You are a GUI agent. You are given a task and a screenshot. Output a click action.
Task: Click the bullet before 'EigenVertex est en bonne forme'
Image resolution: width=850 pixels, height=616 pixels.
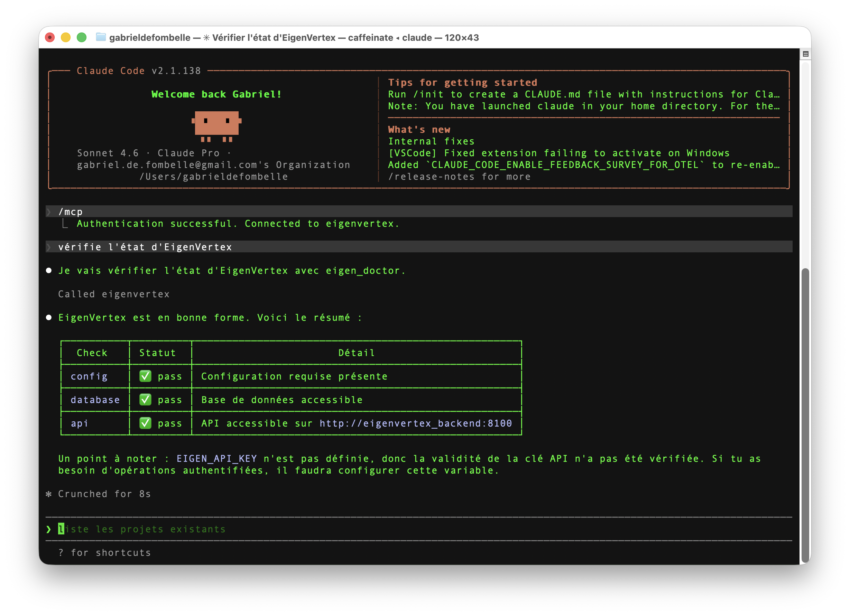pyautogui.click(x=49, y=318)
